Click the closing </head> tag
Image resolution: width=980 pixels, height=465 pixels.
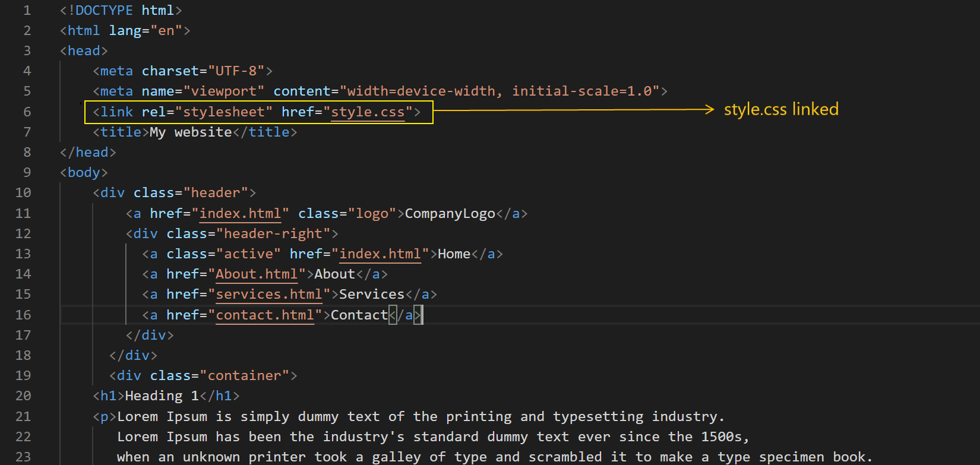point(88,152)
